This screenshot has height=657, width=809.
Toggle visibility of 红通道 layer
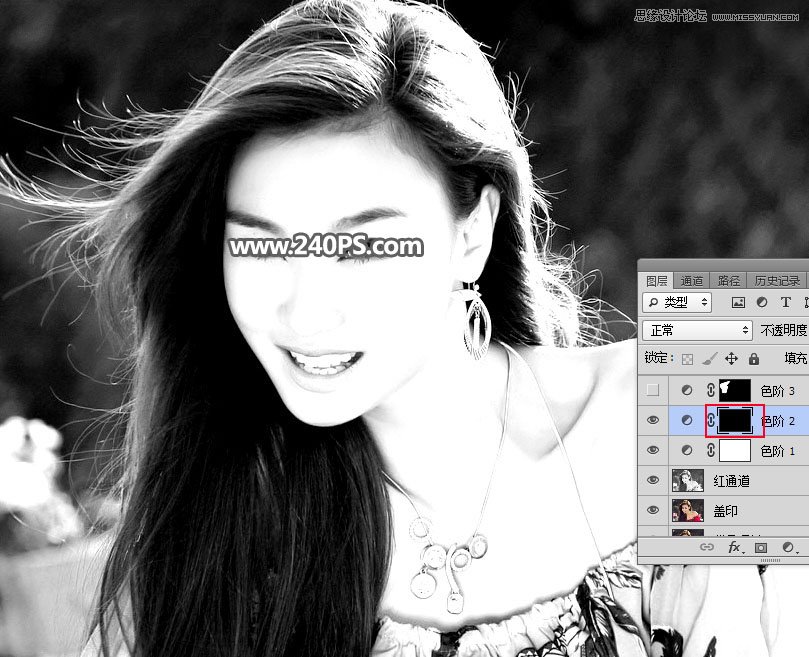click(x=653, y=480)
